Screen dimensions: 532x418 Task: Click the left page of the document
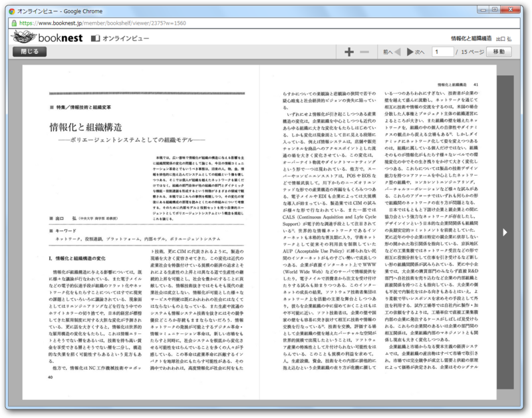pos(141,232)
